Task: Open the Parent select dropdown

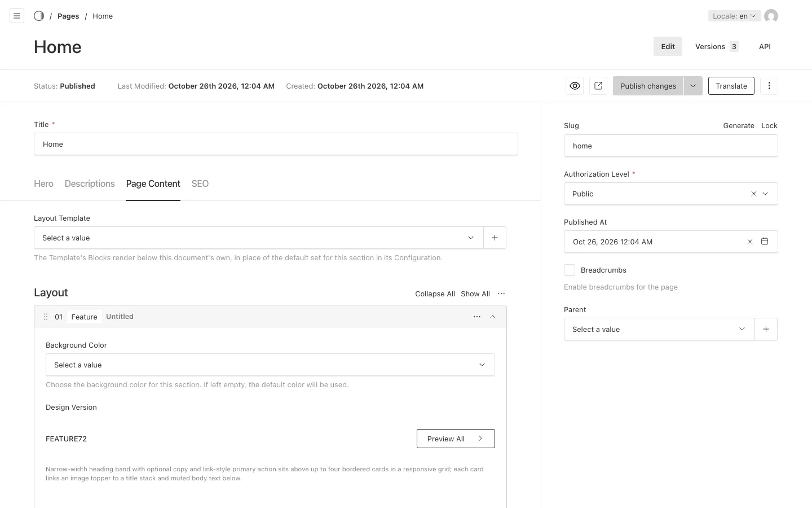Action: 659,329
